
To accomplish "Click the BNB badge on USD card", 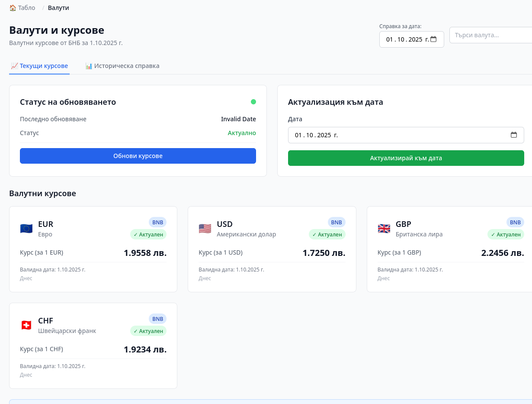I will coord(336,222).
